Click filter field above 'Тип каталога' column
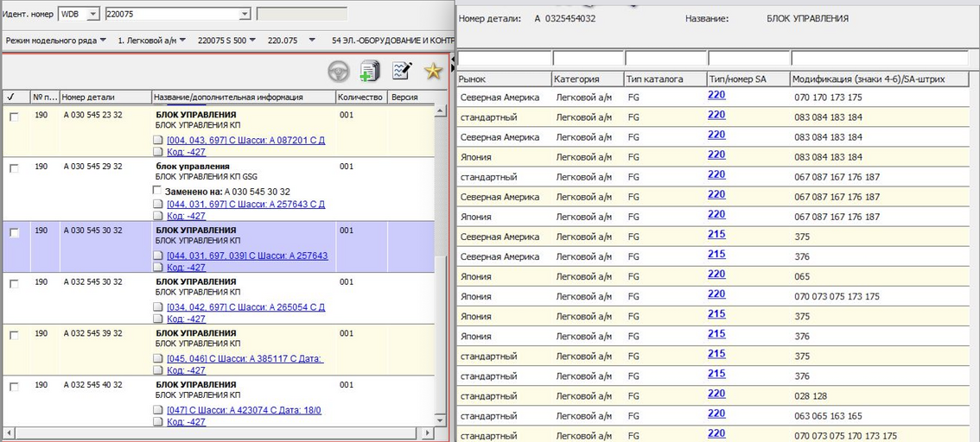Image resolution: width=980 pixels, height=442 pixels. (x=665, y=58)
